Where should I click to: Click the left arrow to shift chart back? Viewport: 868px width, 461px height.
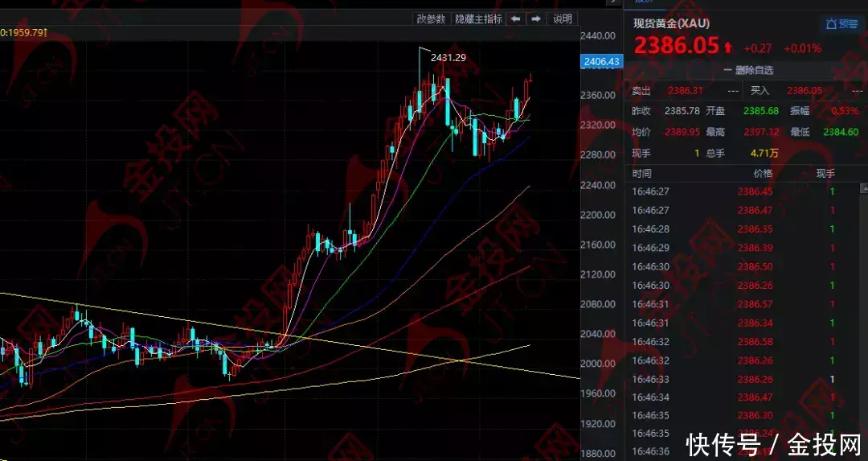pos(515,19)
